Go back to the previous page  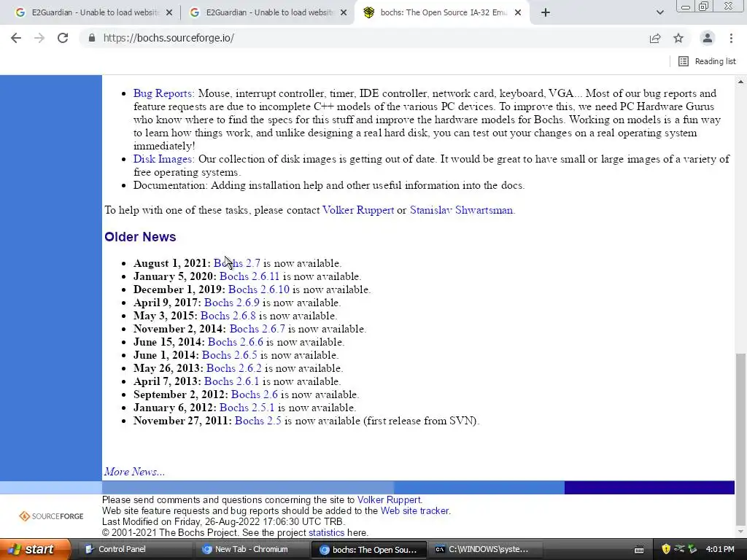pos(16,38)
